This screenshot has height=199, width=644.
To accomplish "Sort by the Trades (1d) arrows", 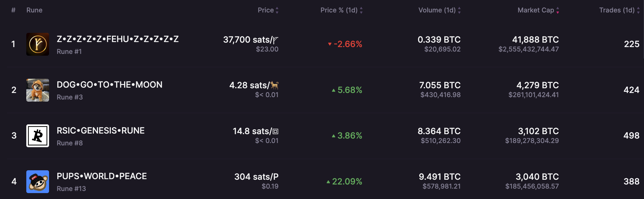I will pyautogui.click(x=638, y=10).
